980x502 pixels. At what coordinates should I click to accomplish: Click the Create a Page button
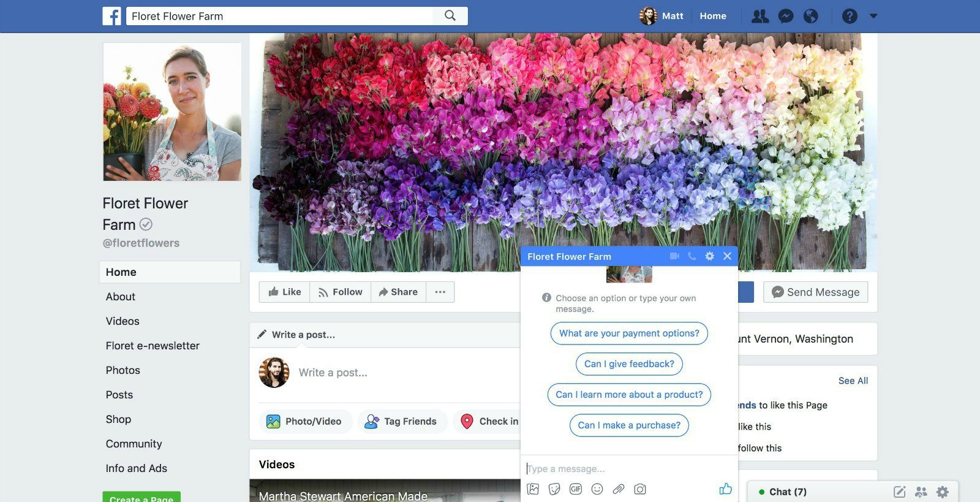coord(141,497)
